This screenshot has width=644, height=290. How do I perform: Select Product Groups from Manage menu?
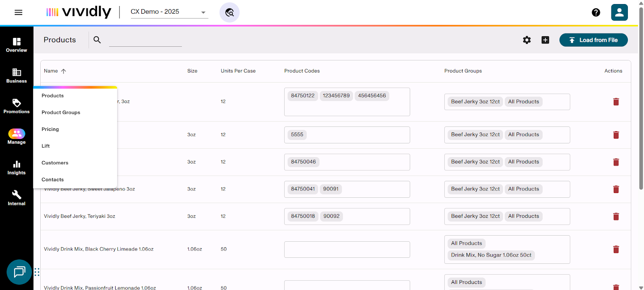point(61,112)
